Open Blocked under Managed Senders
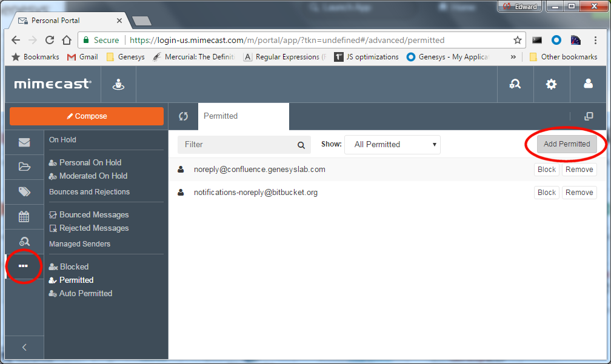 point(74,266)
